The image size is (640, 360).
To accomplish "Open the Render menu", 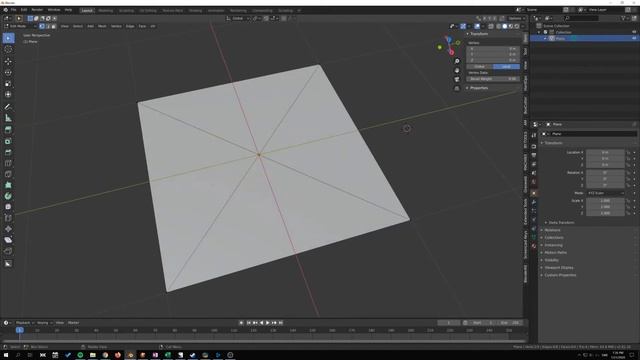I will [37, 10].
